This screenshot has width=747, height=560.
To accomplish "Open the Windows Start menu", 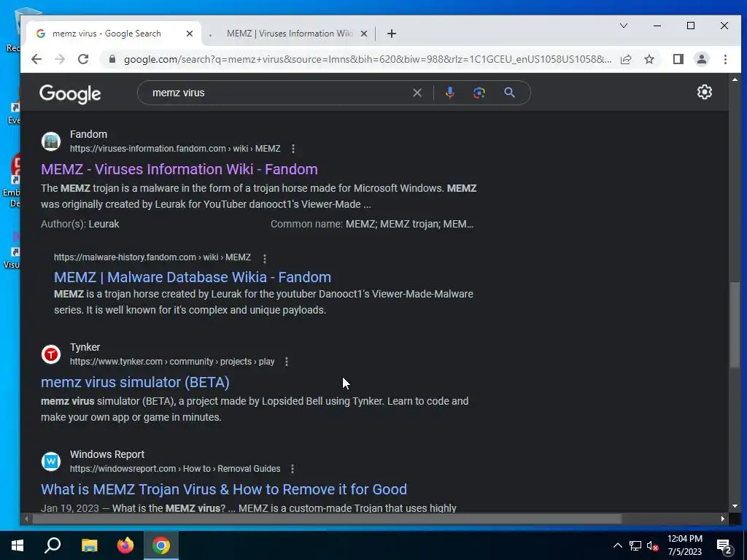I will point(18,545).
